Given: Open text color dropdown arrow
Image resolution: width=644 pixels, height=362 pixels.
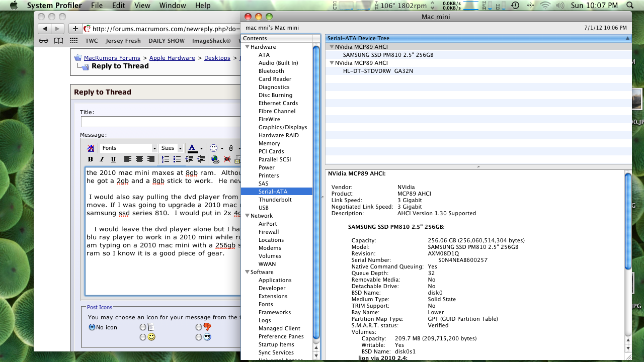Looking at the screenshot, I should tap(201, 149).
